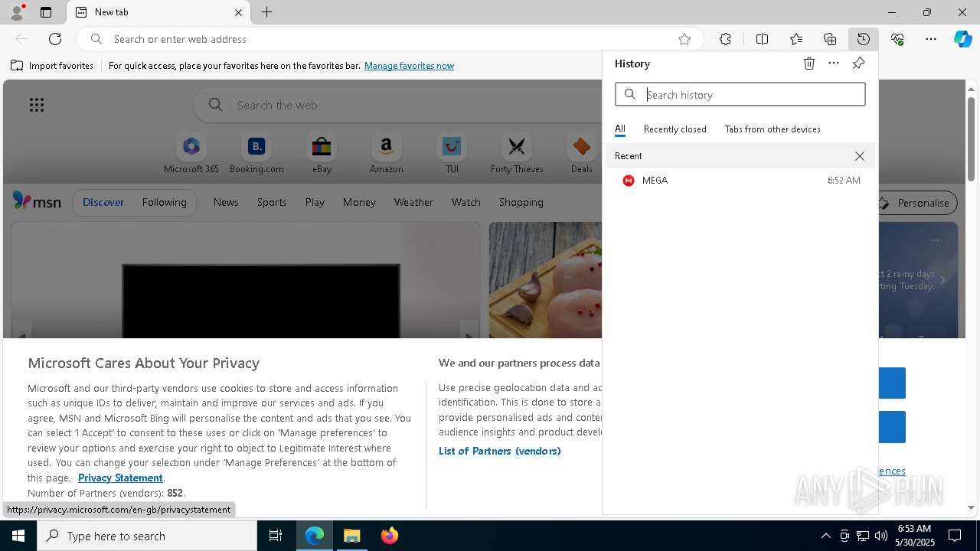Open the tab actions menu icon
The width and height of the screenshot is (980, 551).
(x=46, y=12)
